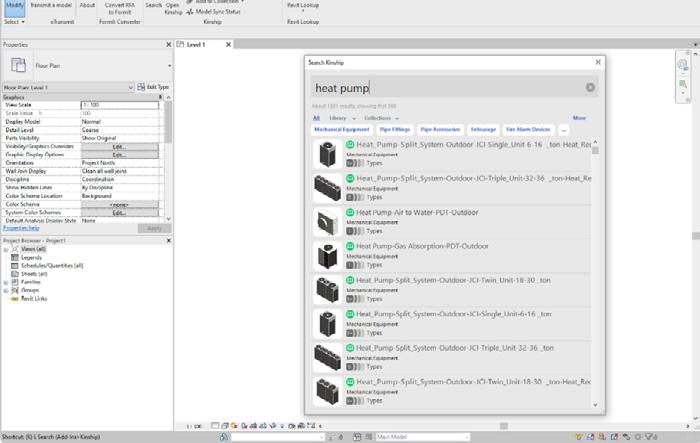Select Legends in Project Browser
The width and height of the screenshot is (700, 443).
tap(31, 258)
